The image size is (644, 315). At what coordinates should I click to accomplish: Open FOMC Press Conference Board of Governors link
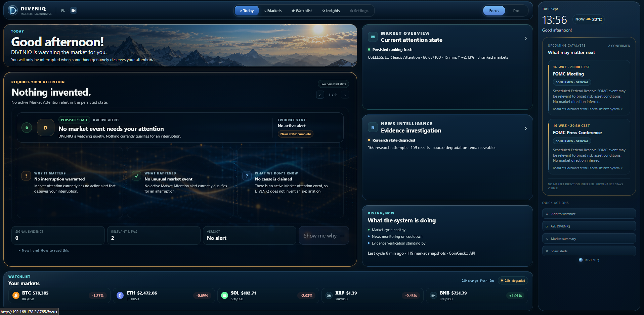point(588,168)
